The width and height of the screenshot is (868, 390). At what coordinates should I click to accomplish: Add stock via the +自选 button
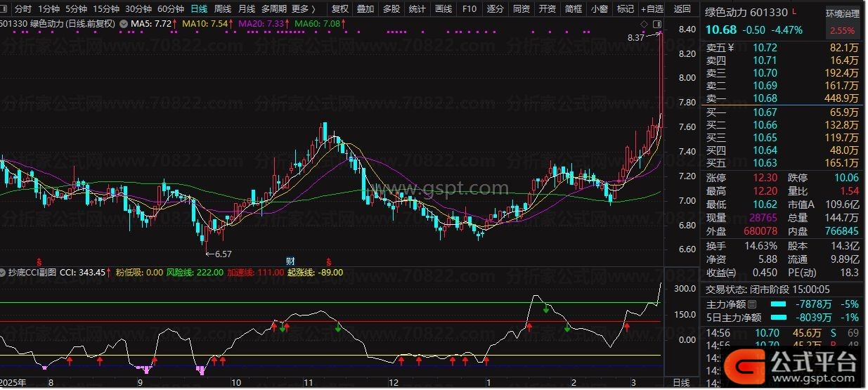pyautogui.click(x=651, y=9)
